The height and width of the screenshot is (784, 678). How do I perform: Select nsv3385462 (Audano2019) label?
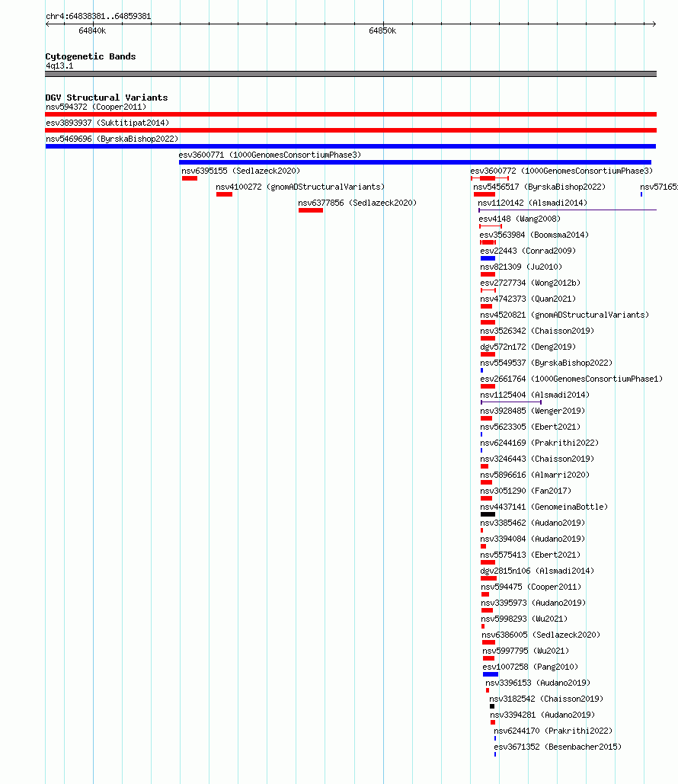[x=532, y=523]
